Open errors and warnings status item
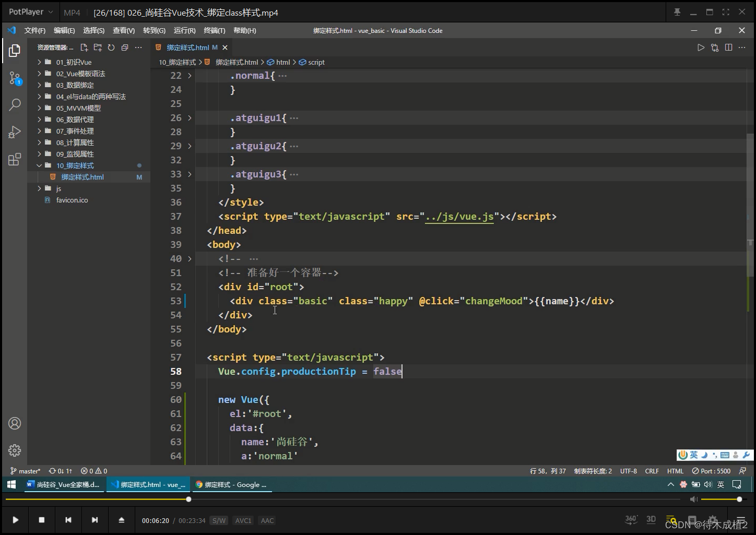The height and width of the screenshot is (535, 756). pyautogui.click(x=94, y=471)
